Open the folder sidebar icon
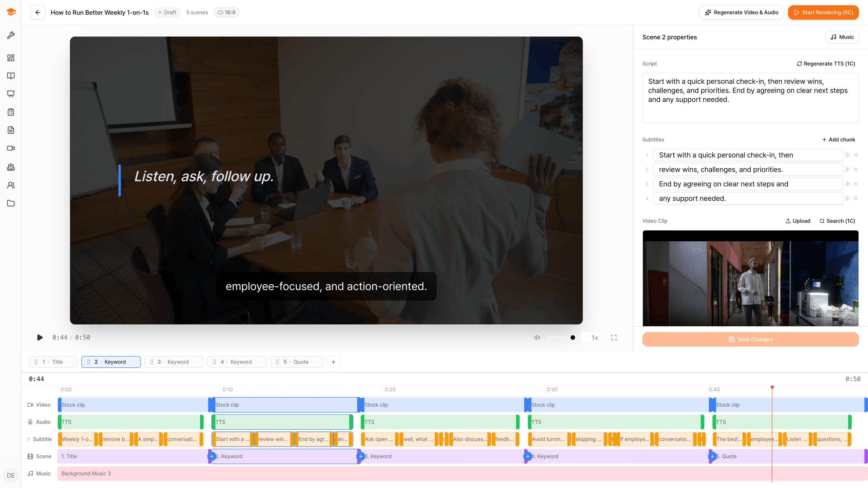Viewport: 868px width, 488px height. pos(11,203)
